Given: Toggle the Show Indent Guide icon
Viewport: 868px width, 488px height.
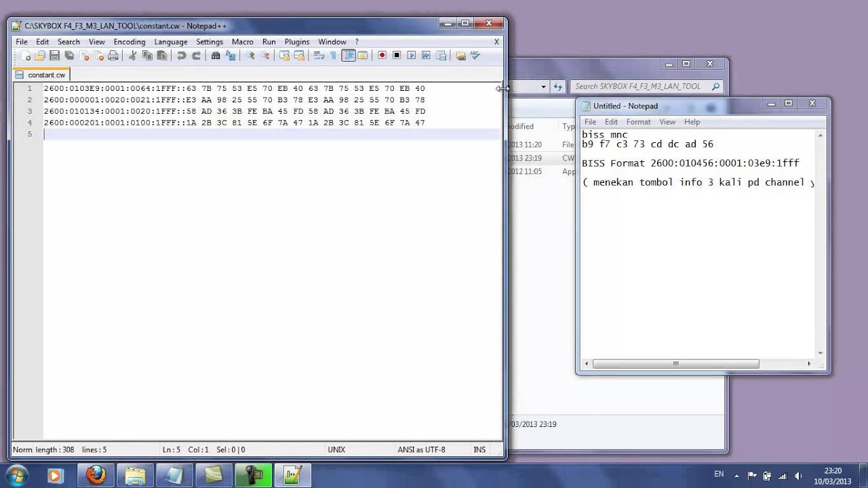Looking at the screenshot, I should point(349,56).
